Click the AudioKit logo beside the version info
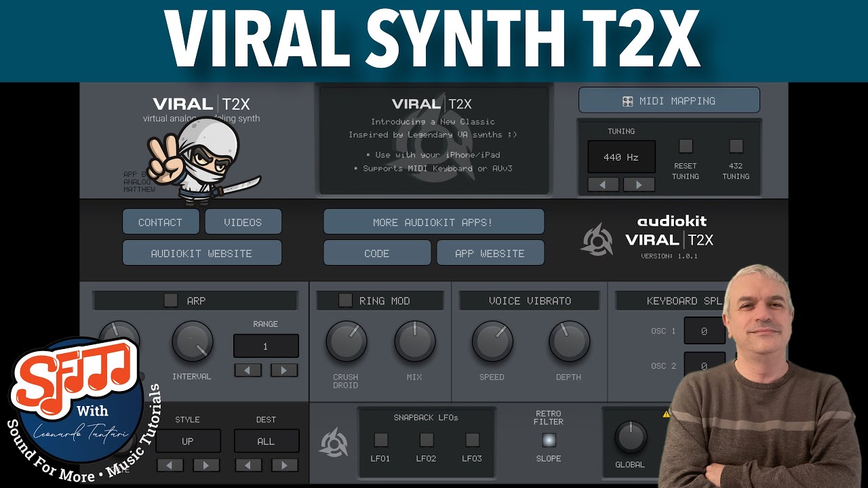Viewport: 868px width, 488px height. point(597,239)
